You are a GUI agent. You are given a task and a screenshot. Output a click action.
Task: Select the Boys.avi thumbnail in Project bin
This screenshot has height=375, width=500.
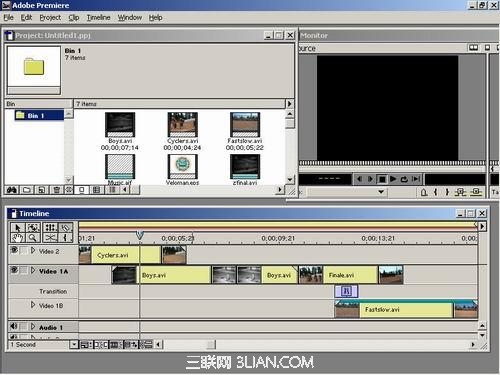(x=120, y=125)
